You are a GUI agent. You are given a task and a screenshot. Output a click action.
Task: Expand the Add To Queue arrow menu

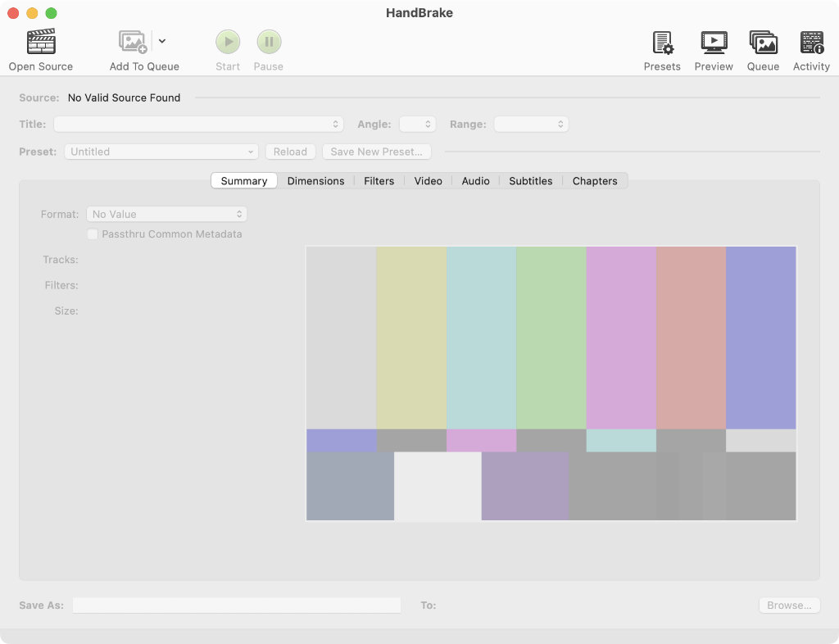click(162, 41)
